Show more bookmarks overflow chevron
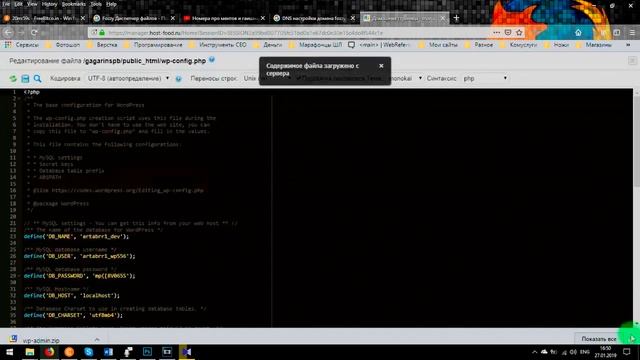The width and height of the screenshot is (640, 360). pyautogui.click(x=628, y=45)
